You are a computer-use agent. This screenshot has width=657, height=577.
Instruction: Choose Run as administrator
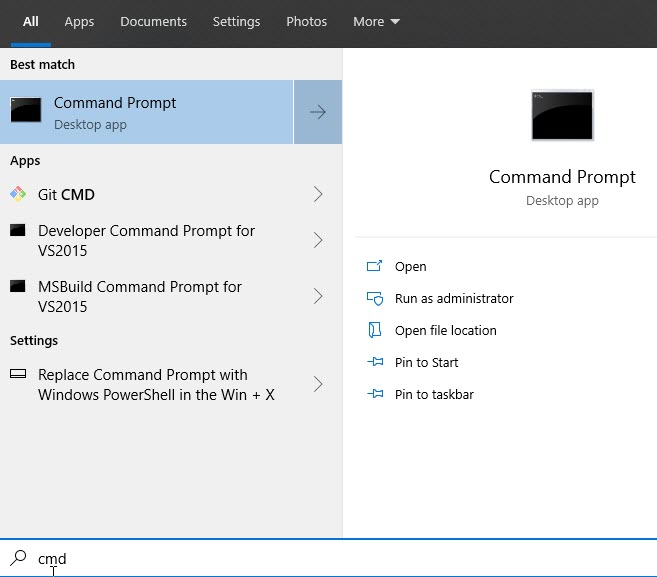click(454, 298)
